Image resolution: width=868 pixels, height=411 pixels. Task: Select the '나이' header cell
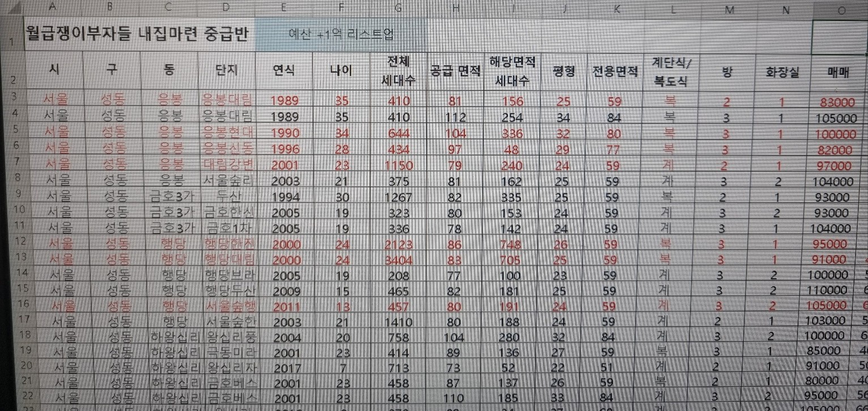341,71
